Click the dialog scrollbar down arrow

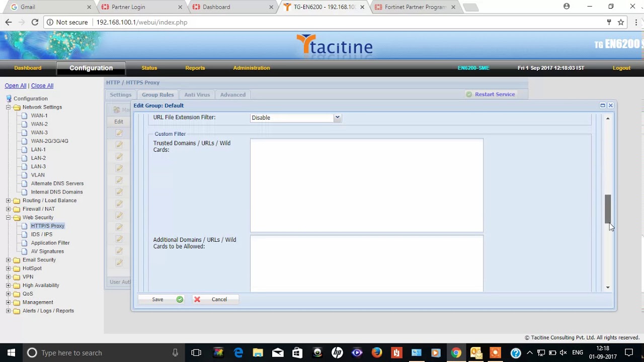coord(608,288)
